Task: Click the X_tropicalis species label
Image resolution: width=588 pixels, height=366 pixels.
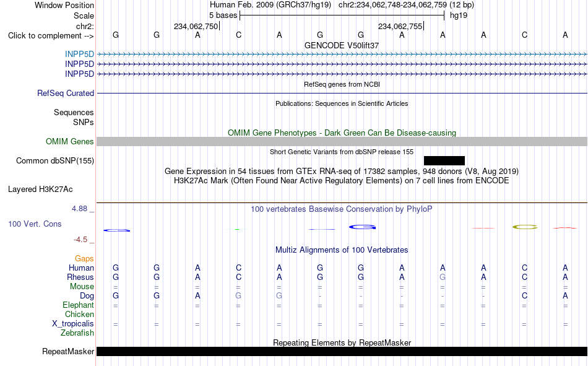Action: click(73, 324)
